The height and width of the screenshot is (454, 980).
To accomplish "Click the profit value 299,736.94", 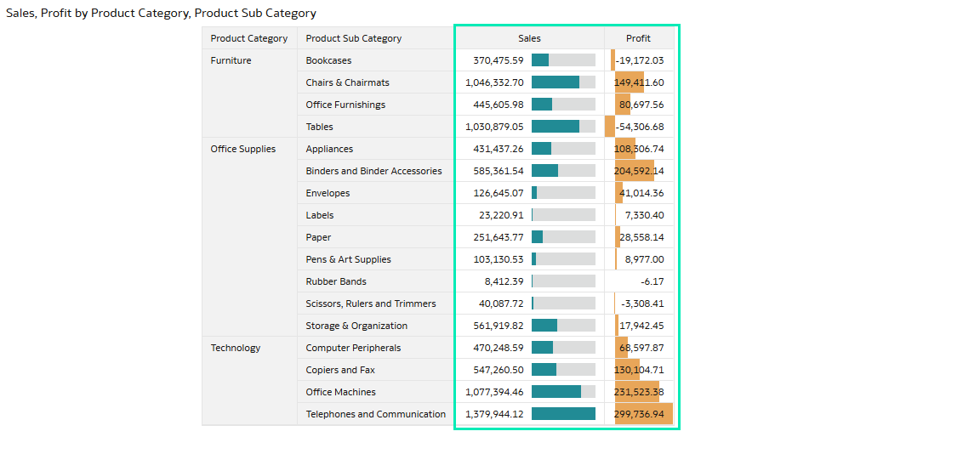I will click(640, 414).
